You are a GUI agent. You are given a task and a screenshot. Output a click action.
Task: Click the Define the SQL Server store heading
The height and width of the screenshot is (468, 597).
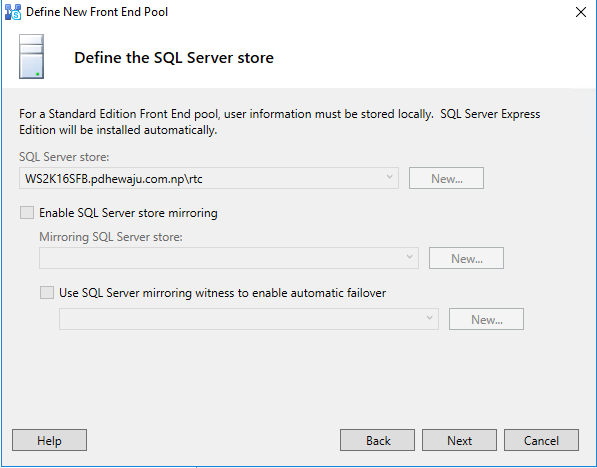(174, 58)
